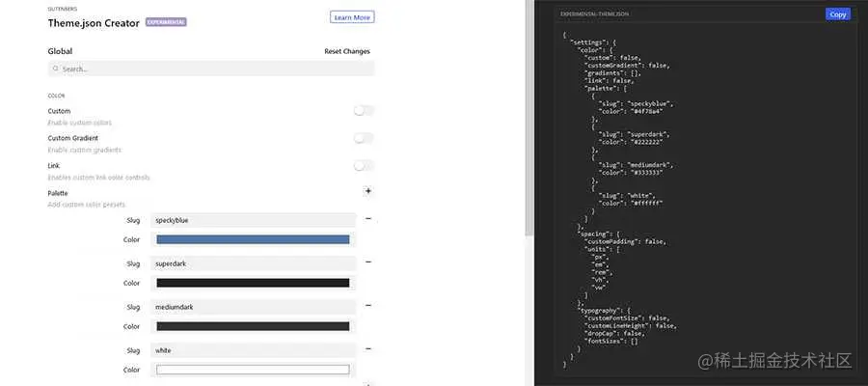Edit the mediumdark slug field
Screen dimensions: 868x386
coord(253,307)
